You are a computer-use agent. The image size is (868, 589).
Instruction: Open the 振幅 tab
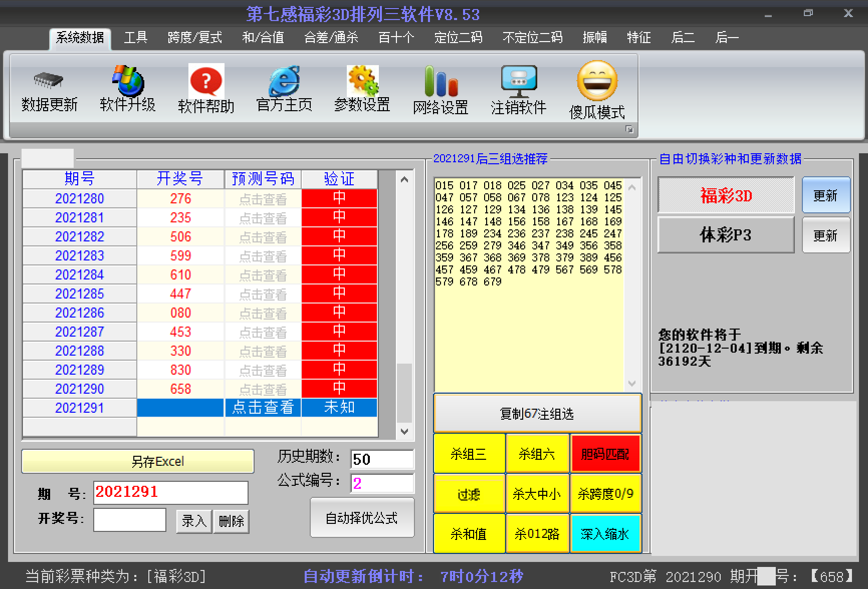(x=594, y=38)
